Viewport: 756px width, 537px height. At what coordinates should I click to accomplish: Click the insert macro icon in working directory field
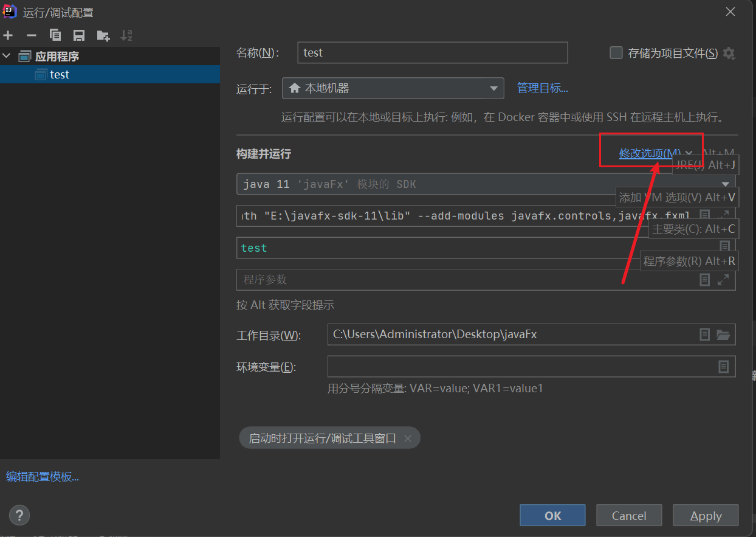(704, 334)
